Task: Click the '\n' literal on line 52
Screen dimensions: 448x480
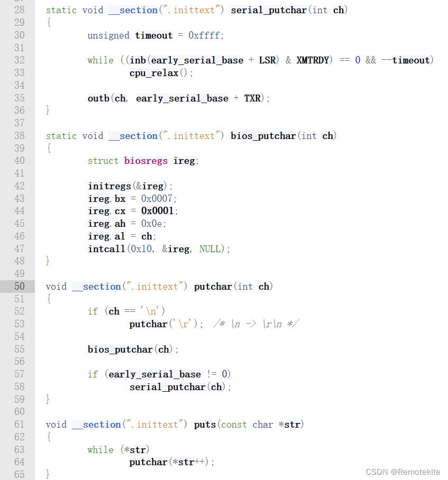Action: click(151, 311)
